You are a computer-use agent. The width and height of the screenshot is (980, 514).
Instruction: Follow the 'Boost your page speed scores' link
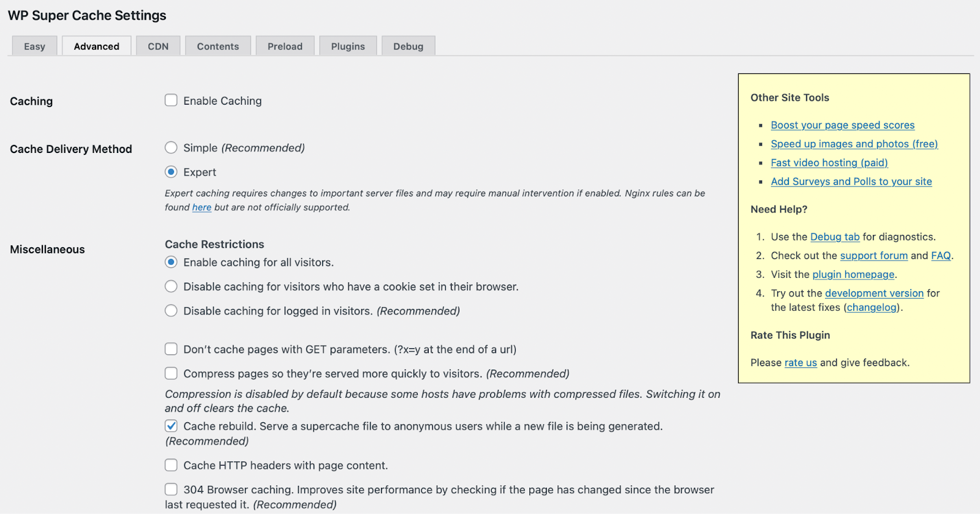(842, 125)
